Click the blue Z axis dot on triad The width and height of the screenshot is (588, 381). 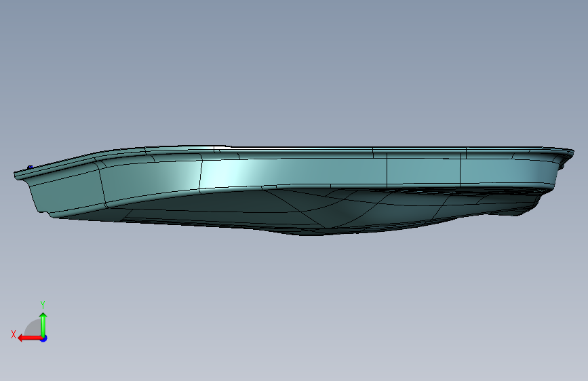44,339
